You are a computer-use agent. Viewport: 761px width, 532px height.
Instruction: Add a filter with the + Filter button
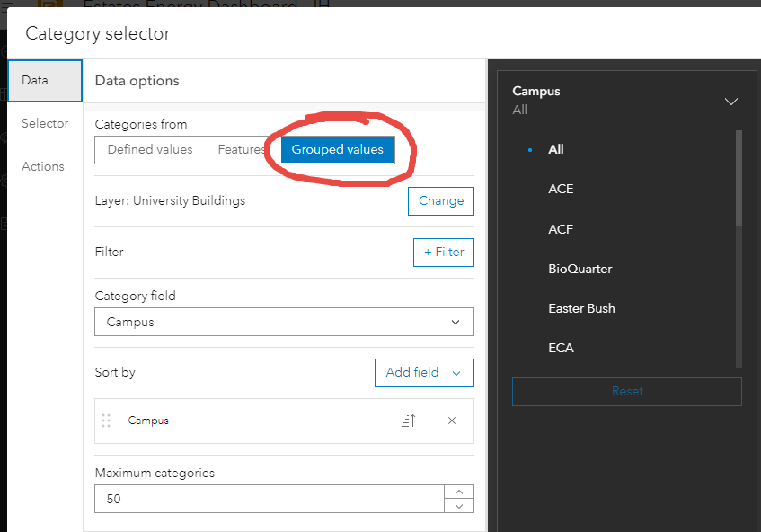[443, 252]
